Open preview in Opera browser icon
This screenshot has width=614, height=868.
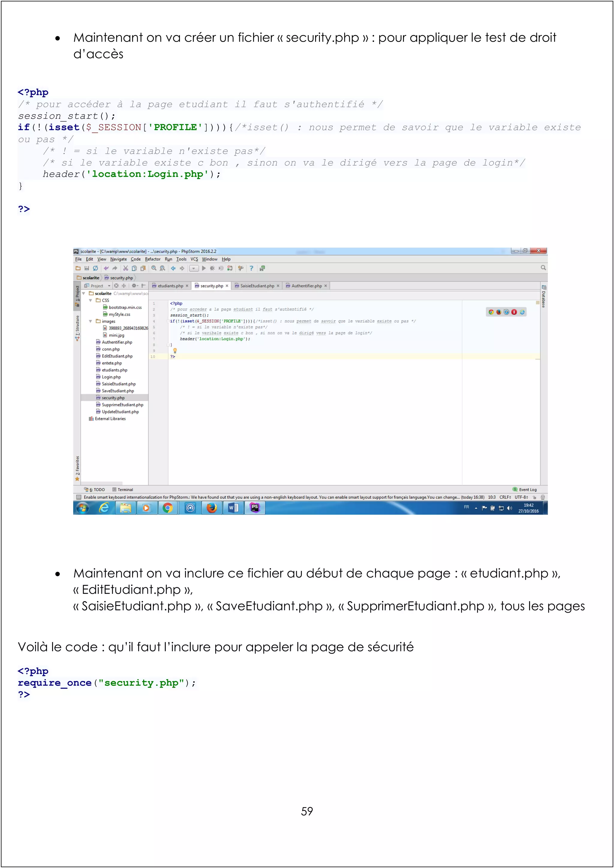514,312
